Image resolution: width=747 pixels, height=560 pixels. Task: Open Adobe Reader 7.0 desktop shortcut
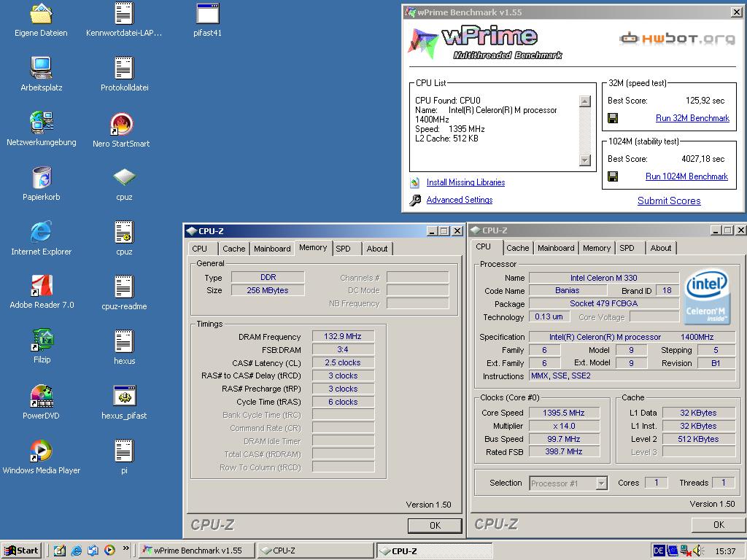[42, 286]
